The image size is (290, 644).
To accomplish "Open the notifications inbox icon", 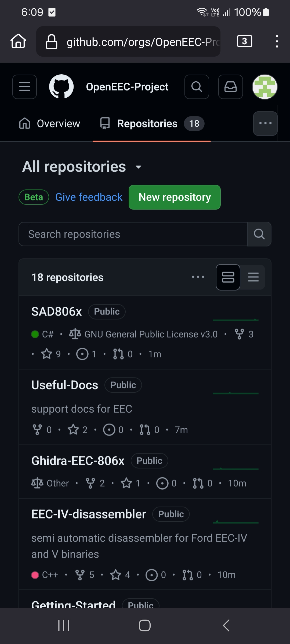I will (x=230, y=87).
